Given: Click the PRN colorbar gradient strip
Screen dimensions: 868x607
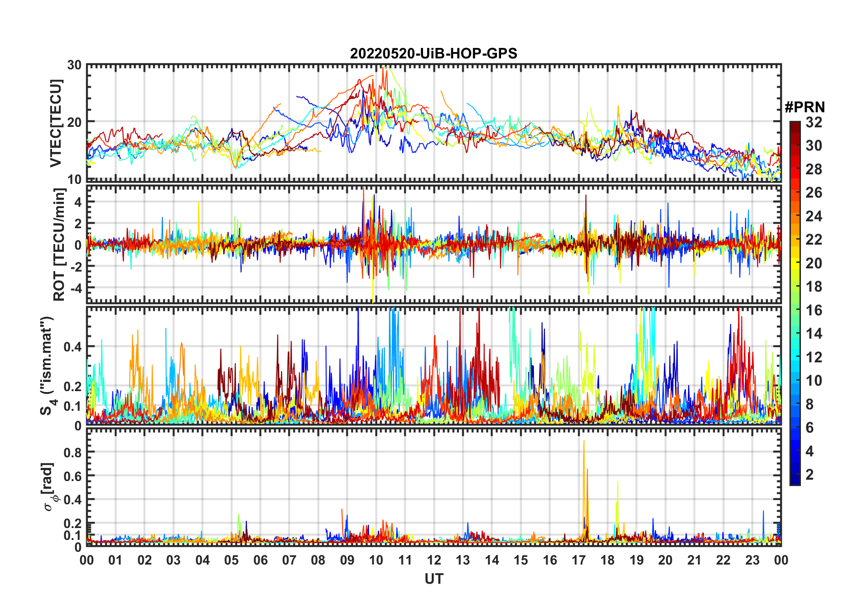Looking at the screenshot, I should pyautogui.click(x=795, y=303).
